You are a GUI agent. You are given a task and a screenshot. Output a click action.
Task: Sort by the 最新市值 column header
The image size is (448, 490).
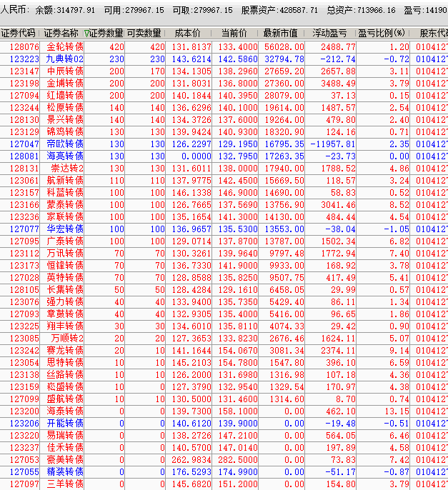280,33
